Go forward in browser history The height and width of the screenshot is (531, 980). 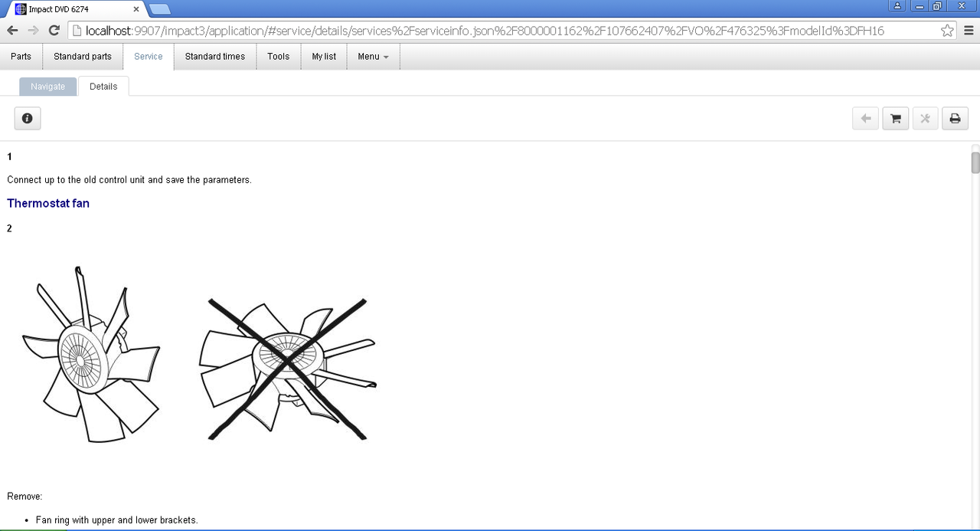point(33,31)
